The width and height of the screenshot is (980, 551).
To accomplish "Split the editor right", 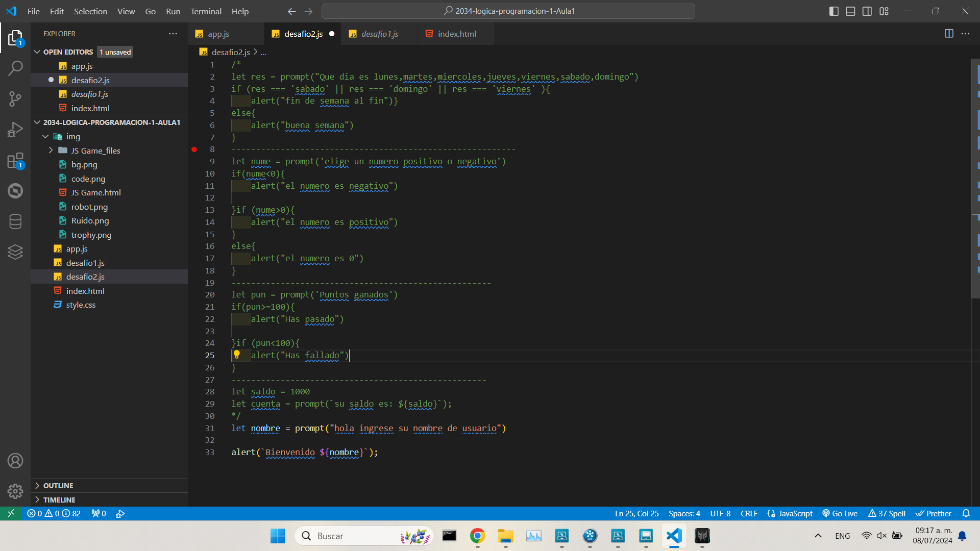I will pyautogui.click(x=949, y=34).
